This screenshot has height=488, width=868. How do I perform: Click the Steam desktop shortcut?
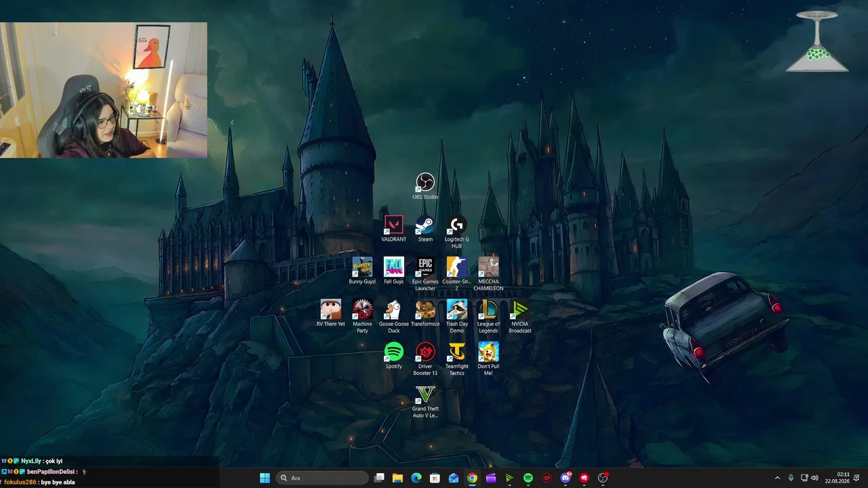click(x=425, y=228)
